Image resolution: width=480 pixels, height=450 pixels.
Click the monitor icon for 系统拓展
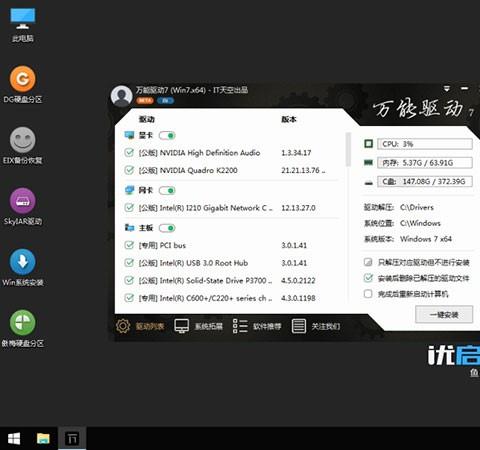click(x=182, y=326)
